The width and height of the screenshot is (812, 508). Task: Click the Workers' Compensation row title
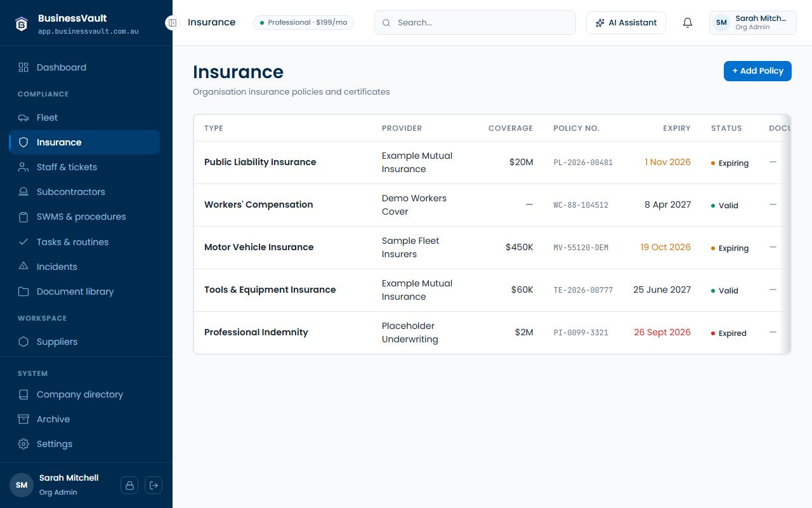click(x=259, y=204)
